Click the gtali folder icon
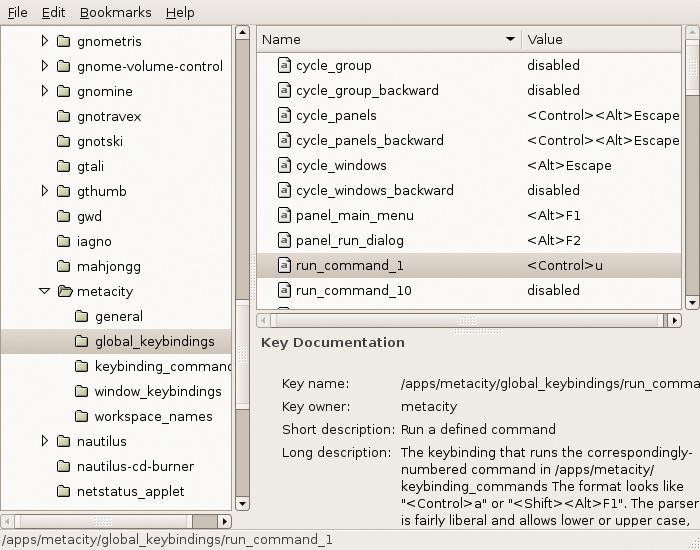Screen dimensions: 700x550 pyautogui.click(x=64, y=166)
